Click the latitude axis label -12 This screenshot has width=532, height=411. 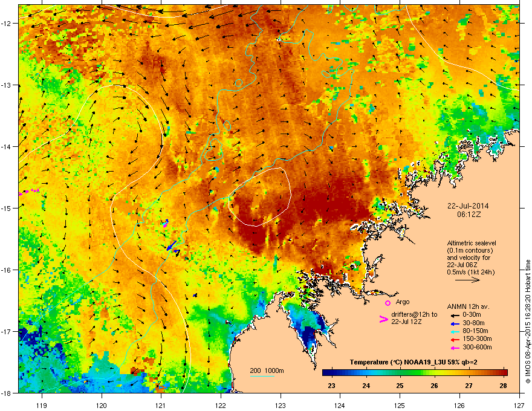[6, 24]
